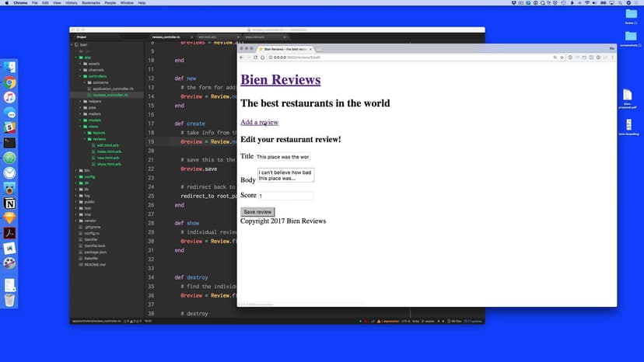The width and height of the screenshot is (644, 362).
Task: Open Trash in the dock
Action: [x=9, y=300]
